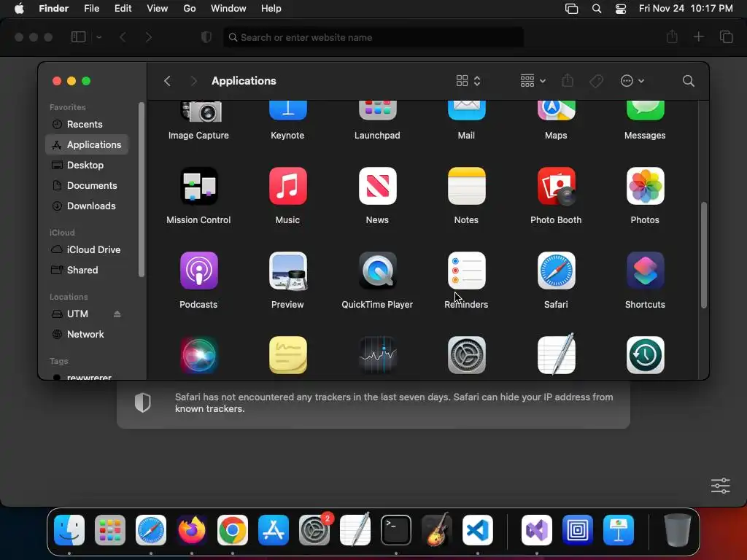Open the Edit menu
Viewport: 747px width, 560px height.
click(x=123, y=9)
